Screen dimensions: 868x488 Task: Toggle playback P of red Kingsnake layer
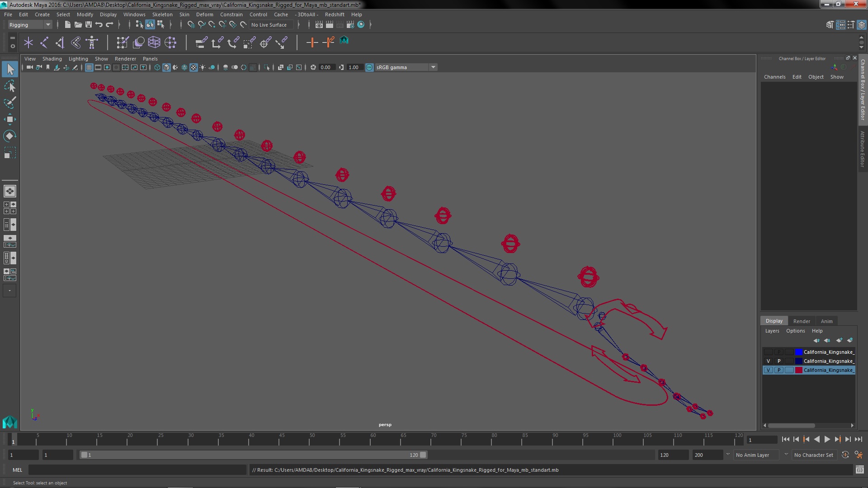(x=779, y=370)
